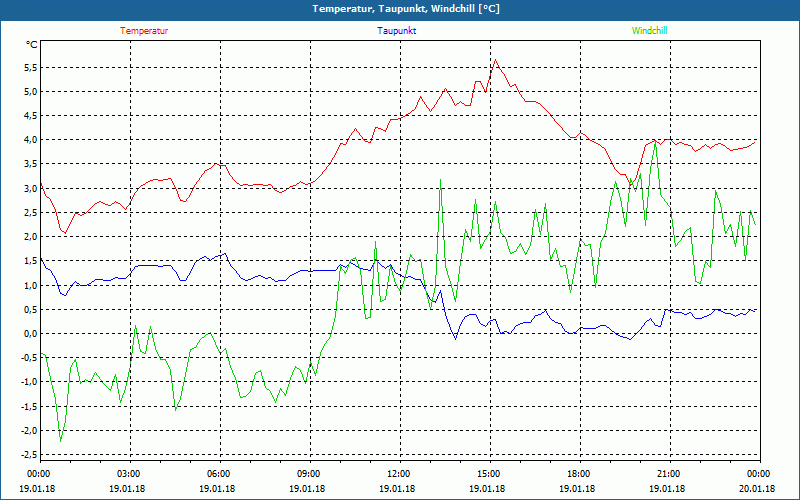This screenshot has height=500, width=800.
Task: Click the green Windchill legend label
Action: click(649, 31)
